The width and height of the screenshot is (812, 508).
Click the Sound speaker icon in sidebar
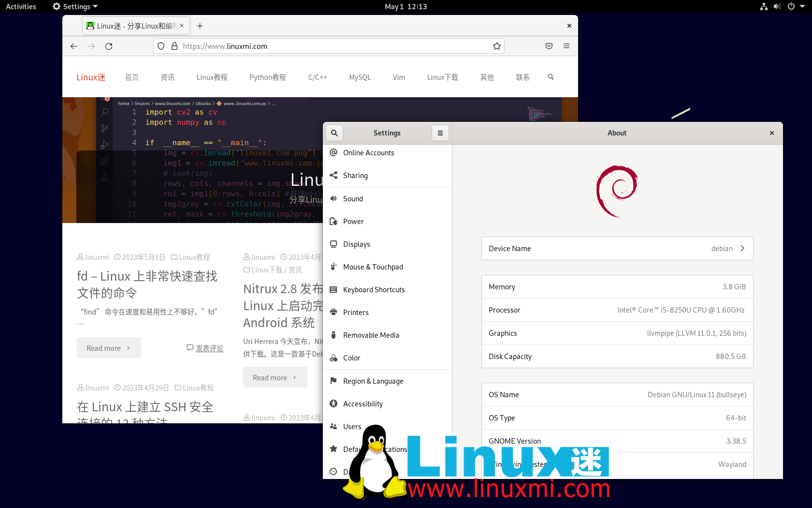(x=333, y=199)
